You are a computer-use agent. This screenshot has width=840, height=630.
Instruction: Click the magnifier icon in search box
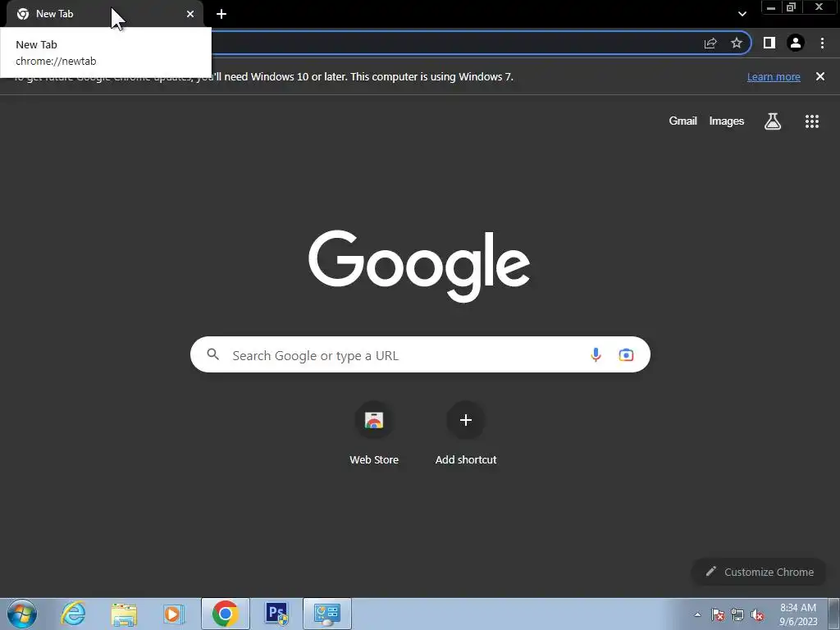[x=213, y=354]
